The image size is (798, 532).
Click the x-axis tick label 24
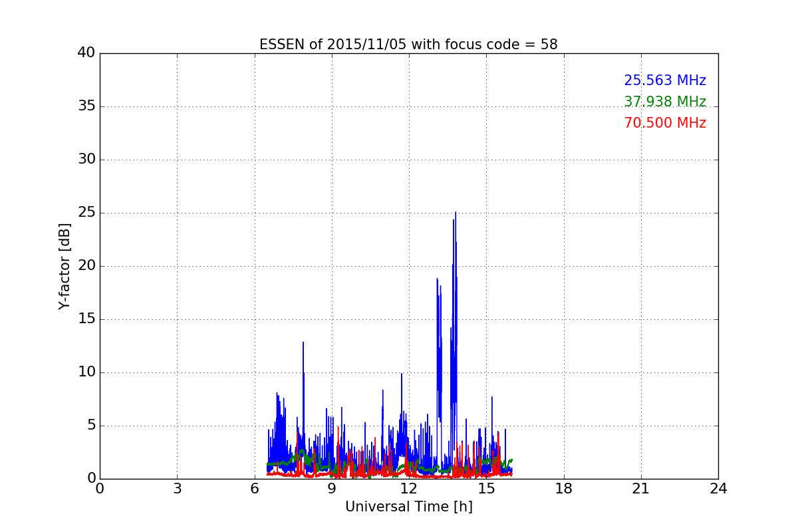718,489
